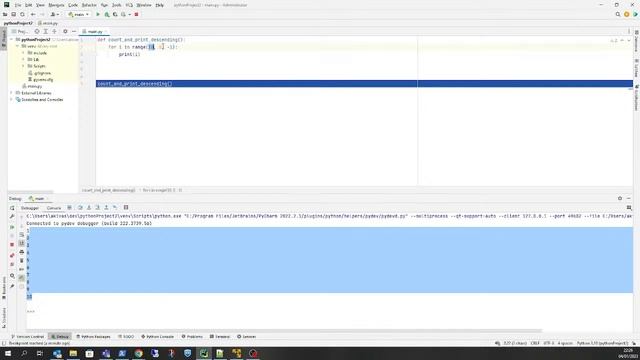Open the Terminal tool window
The image size is (640, 360).
coord(220,337)
